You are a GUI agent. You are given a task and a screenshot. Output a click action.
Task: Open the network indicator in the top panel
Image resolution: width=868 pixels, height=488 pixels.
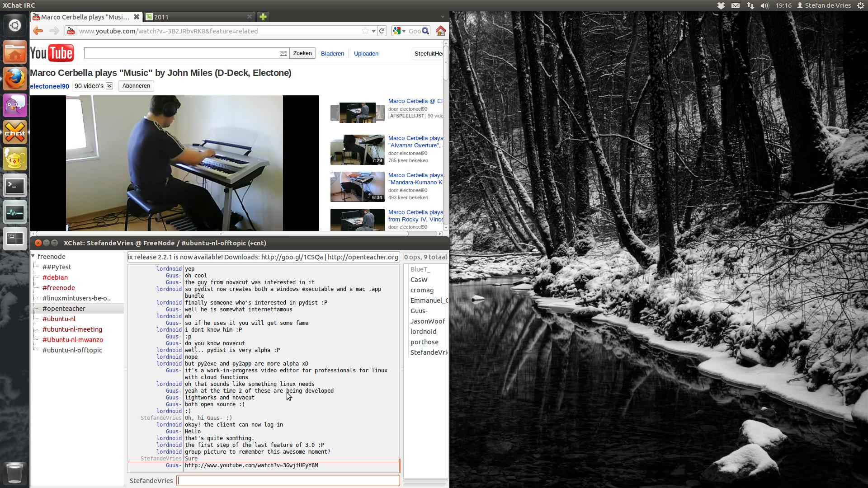pyautogui.click(x=750, y=5)
